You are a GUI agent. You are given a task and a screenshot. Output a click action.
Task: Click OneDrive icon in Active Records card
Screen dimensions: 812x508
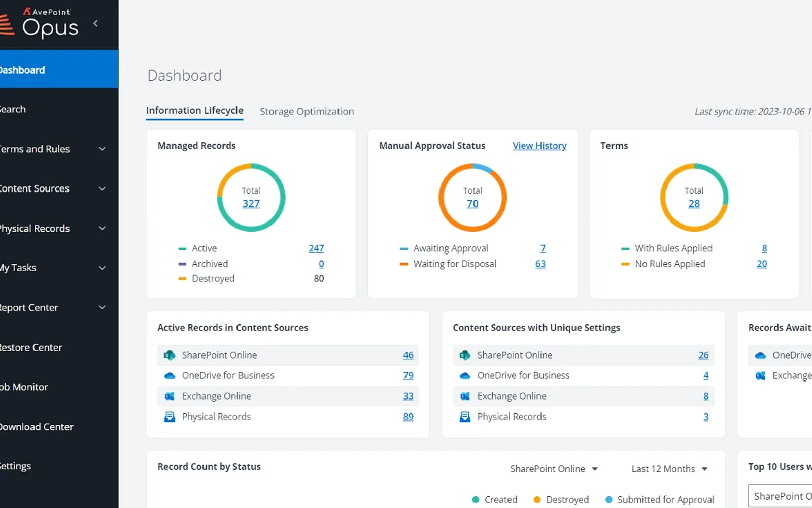click(x=170, y=376)
